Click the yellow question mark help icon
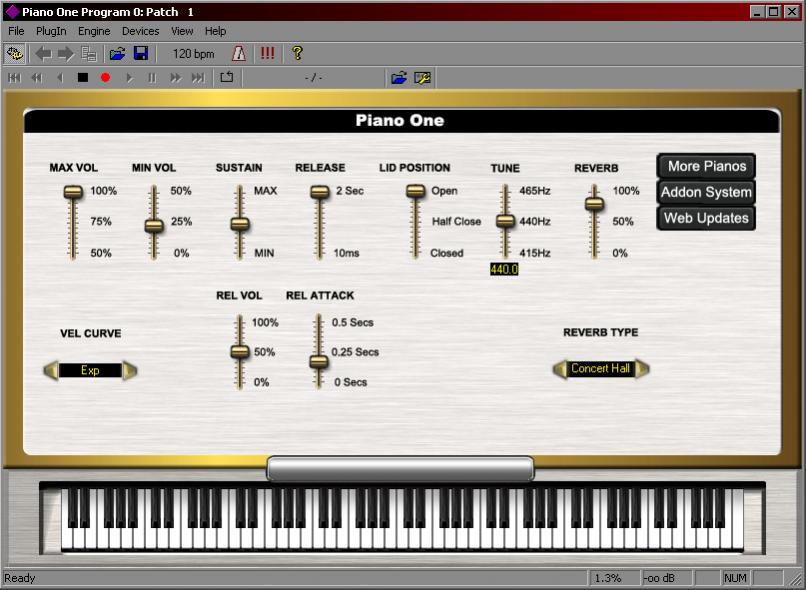This screenshot has width=806, height=590. 297,53
